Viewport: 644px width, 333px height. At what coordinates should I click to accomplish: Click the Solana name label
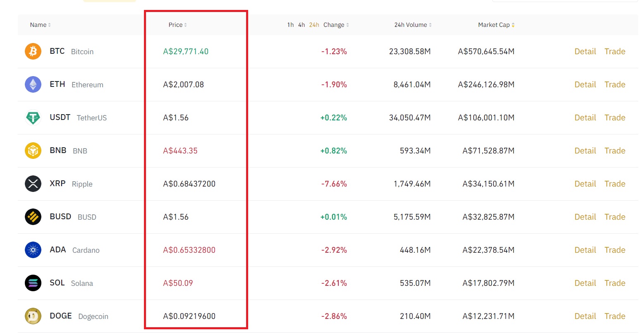pos(82,283)
